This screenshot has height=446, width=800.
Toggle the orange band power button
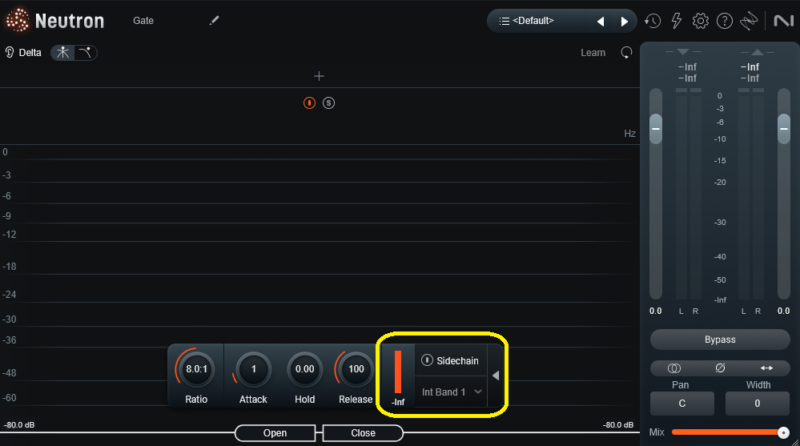[309, 103]
